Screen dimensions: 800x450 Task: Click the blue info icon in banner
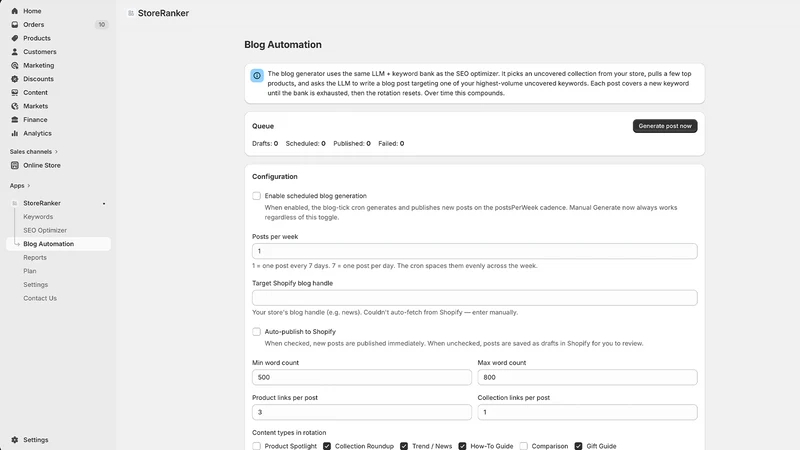pyautogui.click(x=257, y=76)
